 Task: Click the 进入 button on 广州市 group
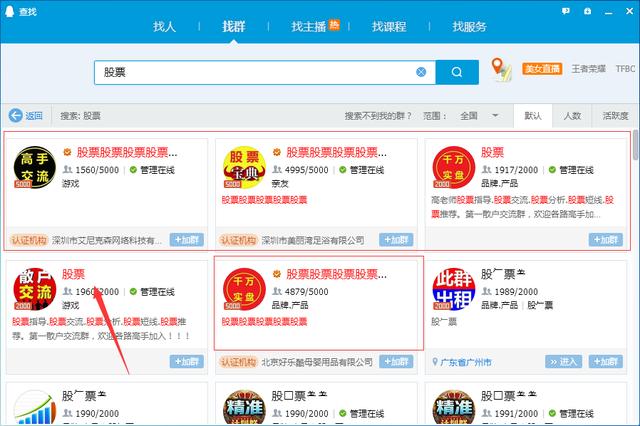(563, 362)
